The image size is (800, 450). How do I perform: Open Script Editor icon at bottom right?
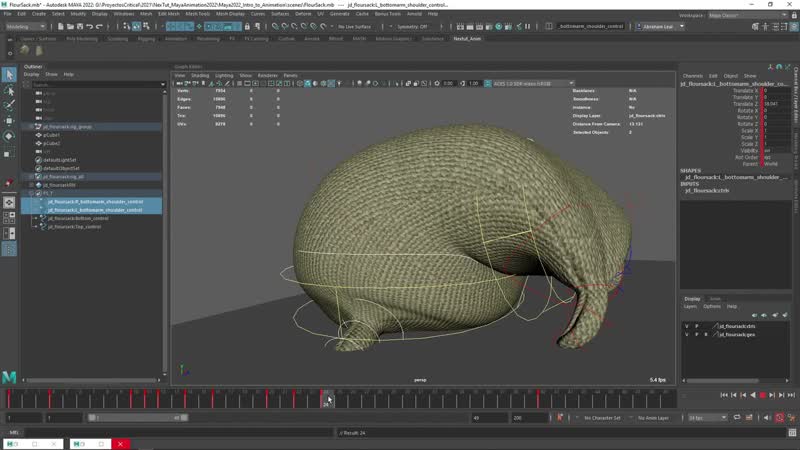pos(792,433)
